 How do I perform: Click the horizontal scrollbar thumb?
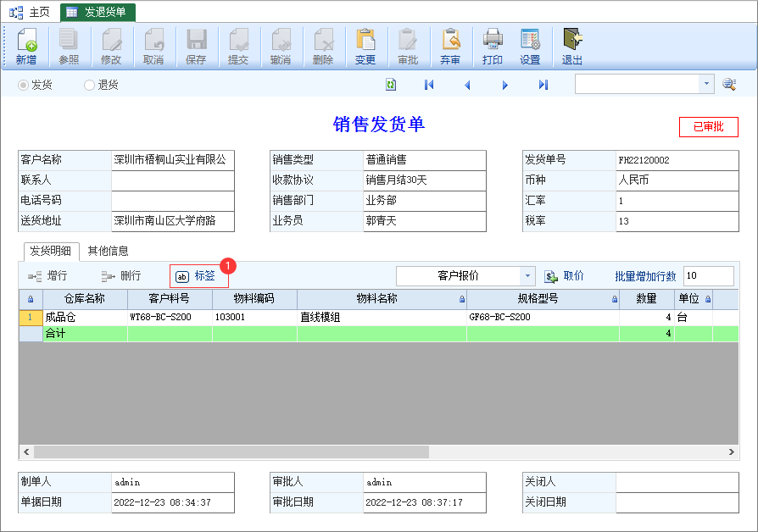click(x=231, y=452)
